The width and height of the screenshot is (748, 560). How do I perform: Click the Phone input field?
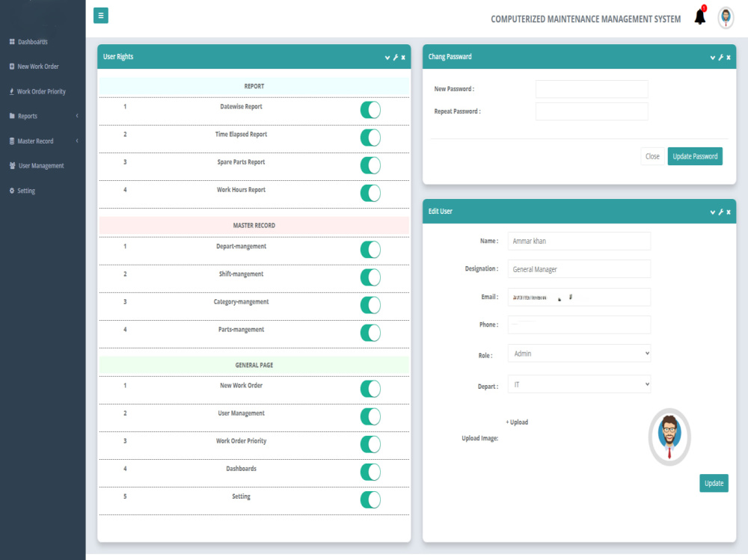(579, 324)
